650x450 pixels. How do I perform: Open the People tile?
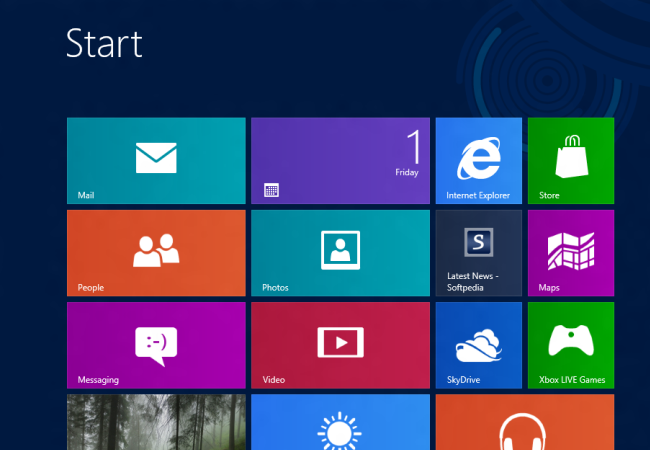[156, 253]
